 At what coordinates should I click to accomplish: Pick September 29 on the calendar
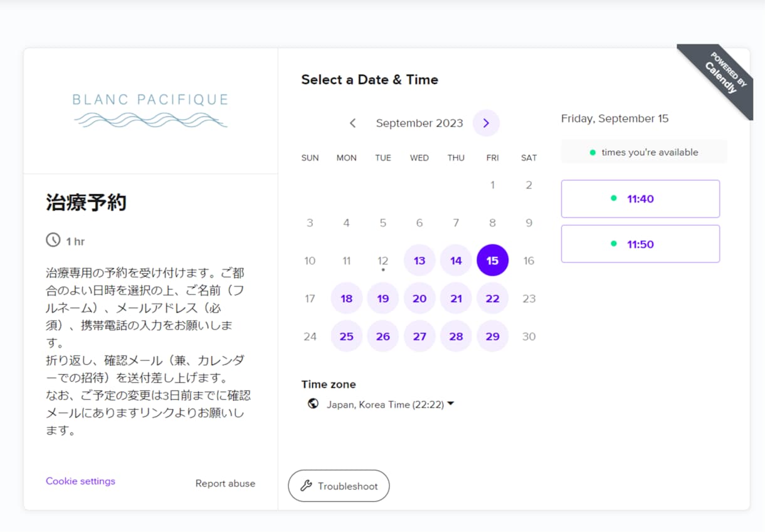point(493,336)
